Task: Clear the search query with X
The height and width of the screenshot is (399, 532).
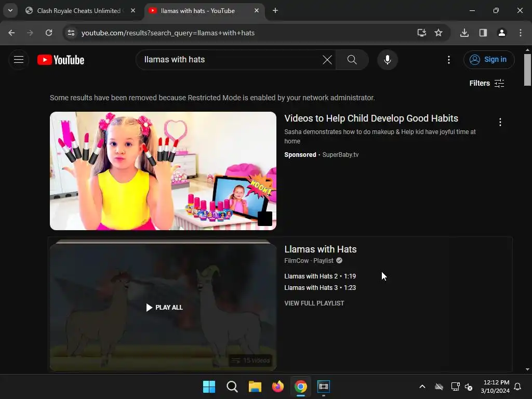Action: 327,60
